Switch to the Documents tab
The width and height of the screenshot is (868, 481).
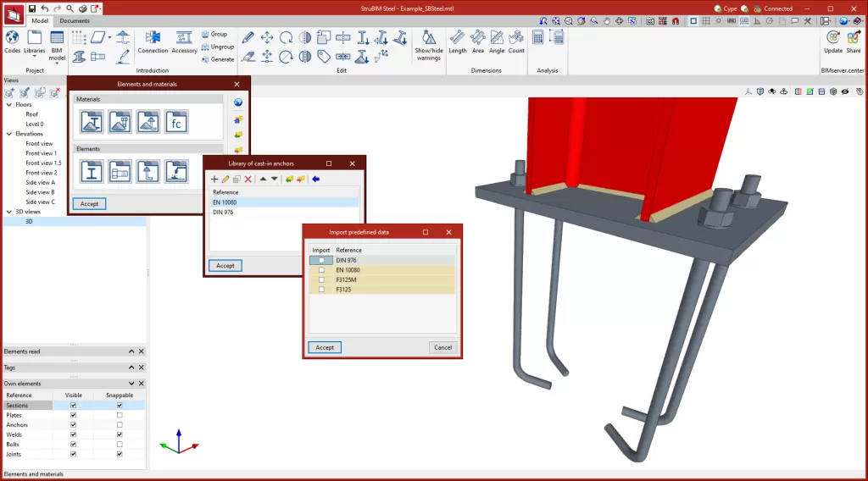[75, 20]
